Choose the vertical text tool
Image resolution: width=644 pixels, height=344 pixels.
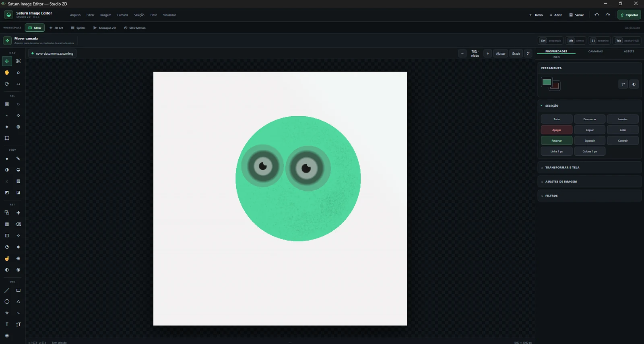click(x=18, y=324)
